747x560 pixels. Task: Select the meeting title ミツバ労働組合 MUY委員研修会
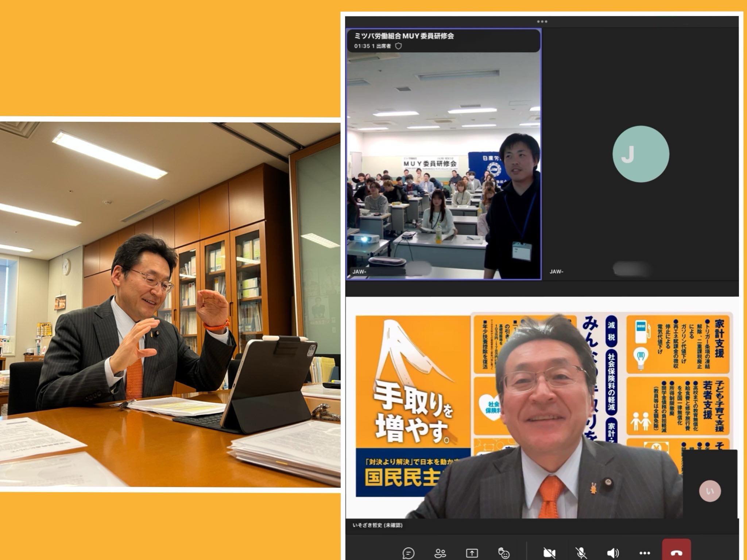click(404, 36)
